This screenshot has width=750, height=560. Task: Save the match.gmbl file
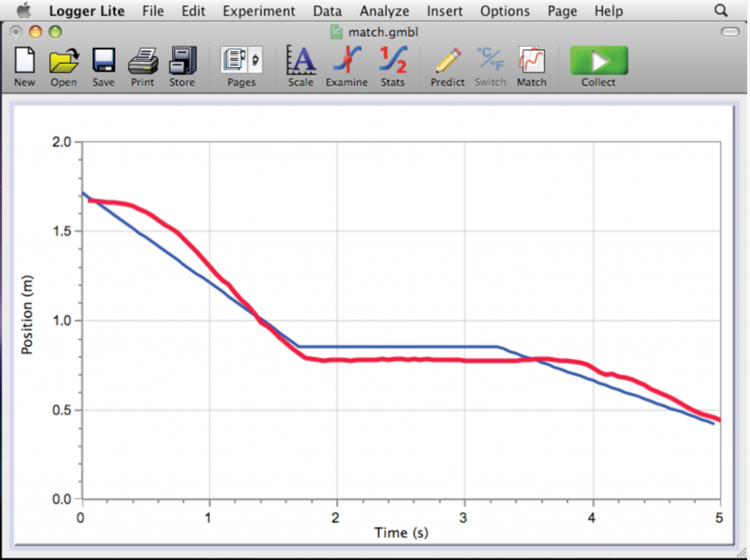pyautogui.click(x=103, y=66)
